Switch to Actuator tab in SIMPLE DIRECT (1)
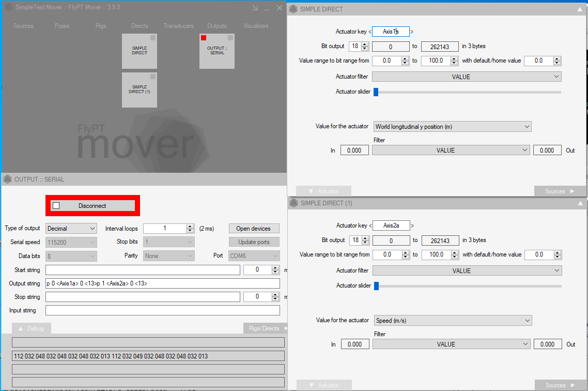 324,385
